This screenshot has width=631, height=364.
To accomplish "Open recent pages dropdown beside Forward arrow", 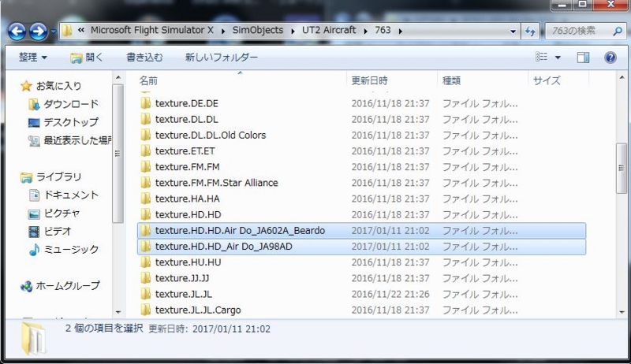I will (53, 32).
